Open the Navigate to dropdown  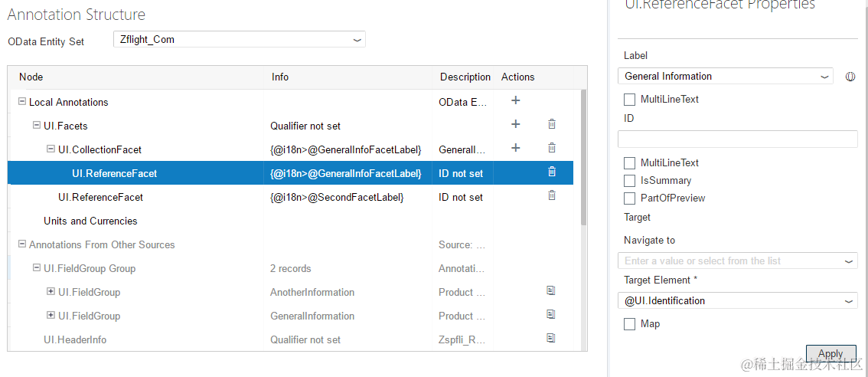coord(850,261)
